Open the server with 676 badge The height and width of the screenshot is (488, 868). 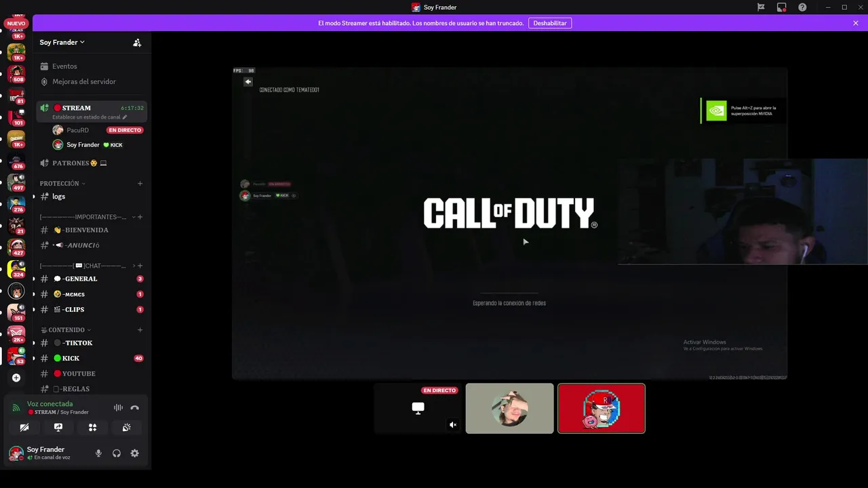point(16,161)
